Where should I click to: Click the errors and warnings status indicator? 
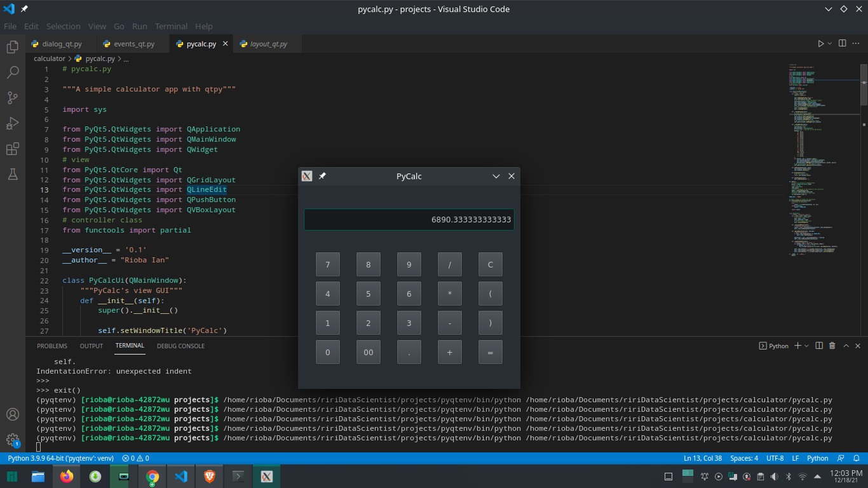click(x=135, y=458)
